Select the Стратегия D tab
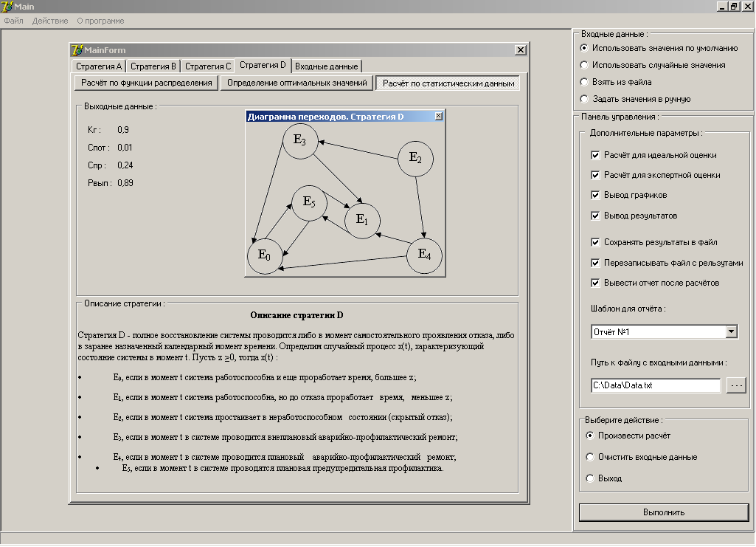The height and width of the screenshot is (547, 756). [263, 65]
